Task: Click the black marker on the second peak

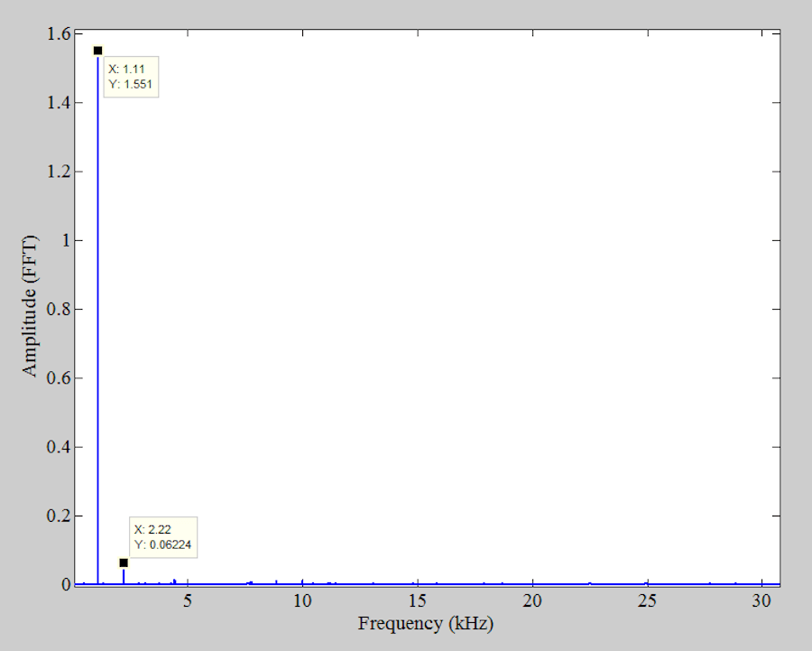Action: (x=123, y=563)
